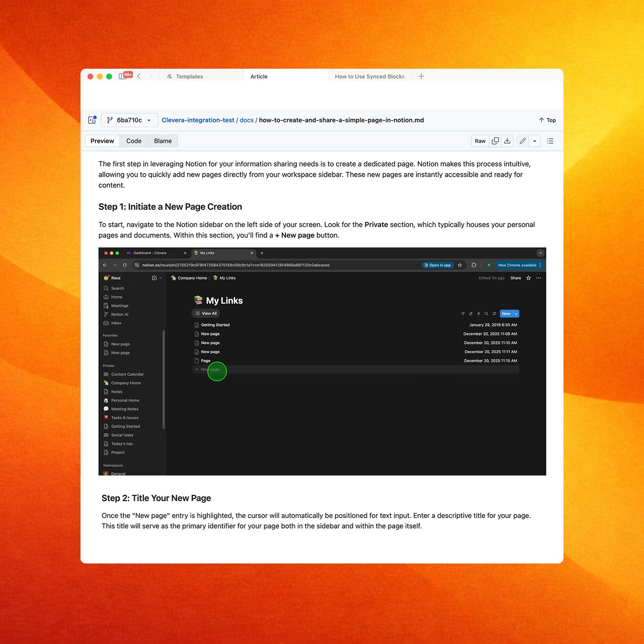
Task: Download the raw file icon
Action: (507, 141)
